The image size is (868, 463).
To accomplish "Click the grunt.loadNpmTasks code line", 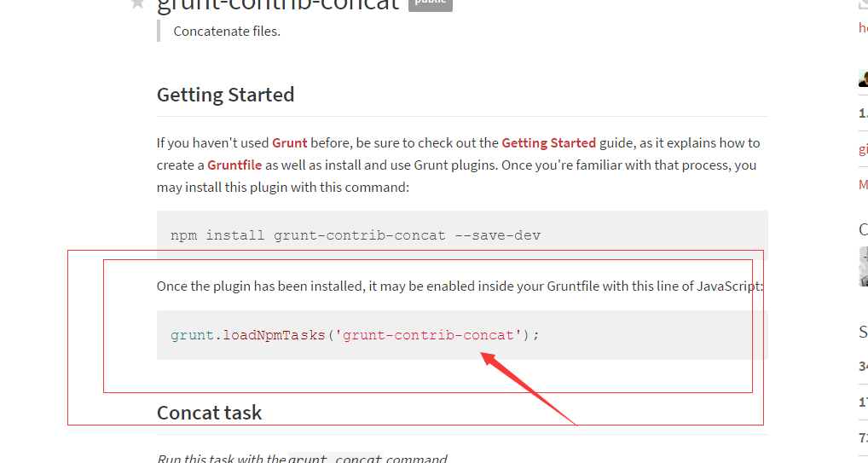I will (x=356, y=335).
